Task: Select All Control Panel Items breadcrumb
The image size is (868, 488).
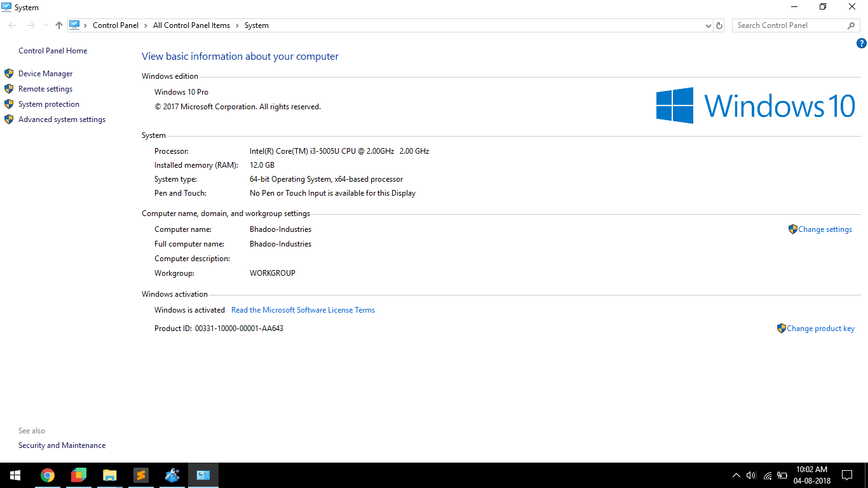Action: pos(192,25)
